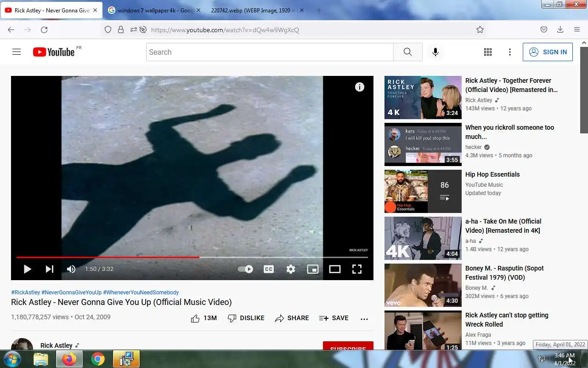Open a new browser tab
This screenshot has width=588, height=368.
pyautogui.click(x=319, y=10)
